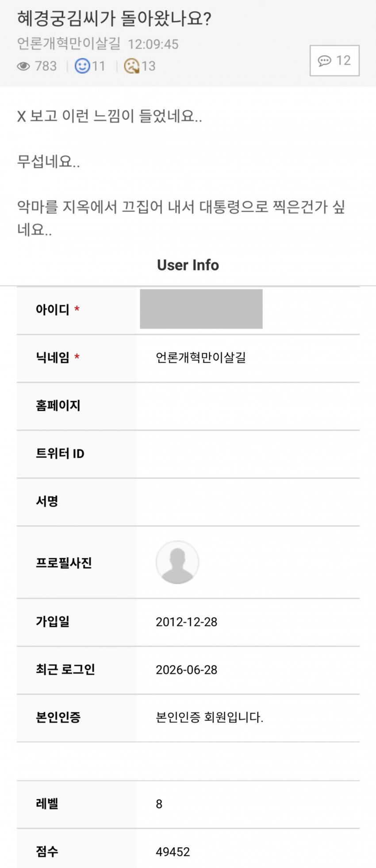This screenshot has height=868, width=376.
Task: Click the 홈페이지 row label
Action: [58, 405]
